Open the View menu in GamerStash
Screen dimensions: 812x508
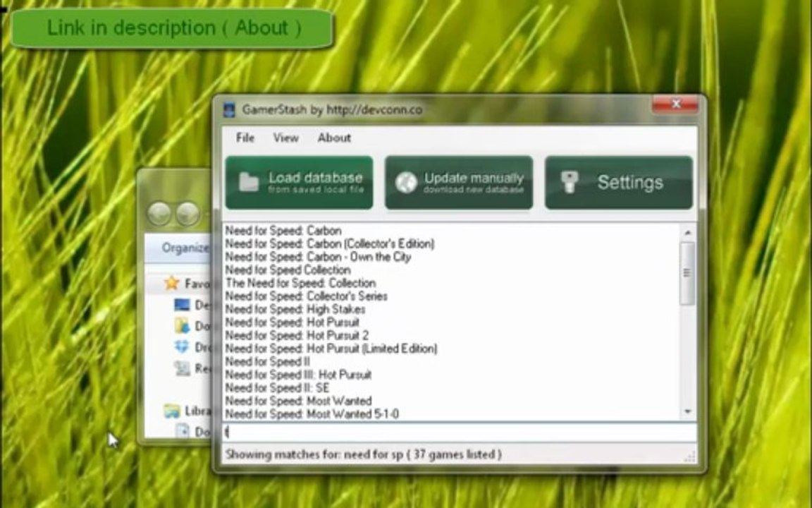tap(286, 138)
